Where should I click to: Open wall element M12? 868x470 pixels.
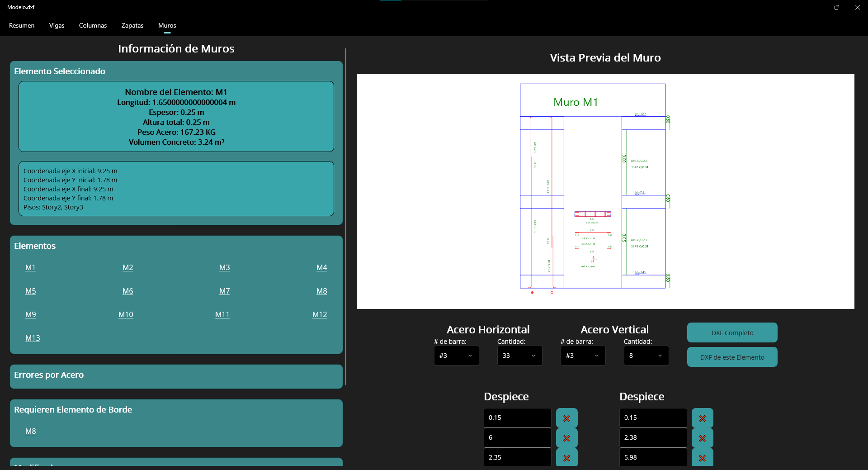(320, 314)
